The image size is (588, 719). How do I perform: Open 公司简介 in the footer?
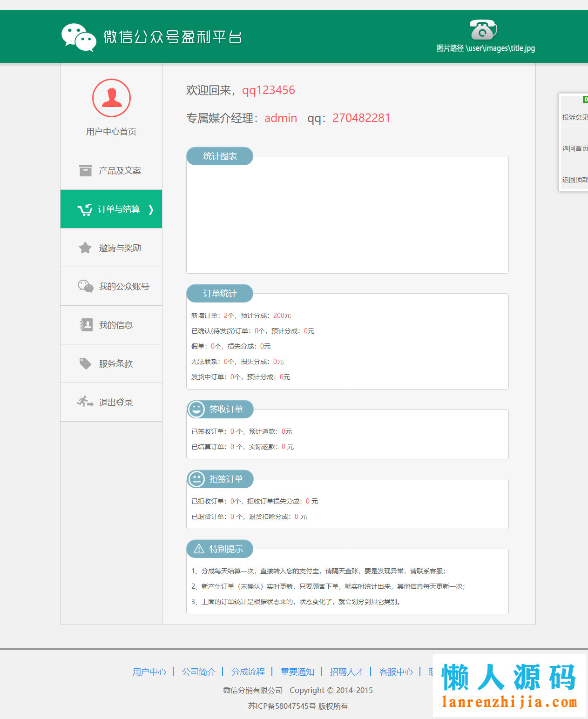[x=199, y=672]
